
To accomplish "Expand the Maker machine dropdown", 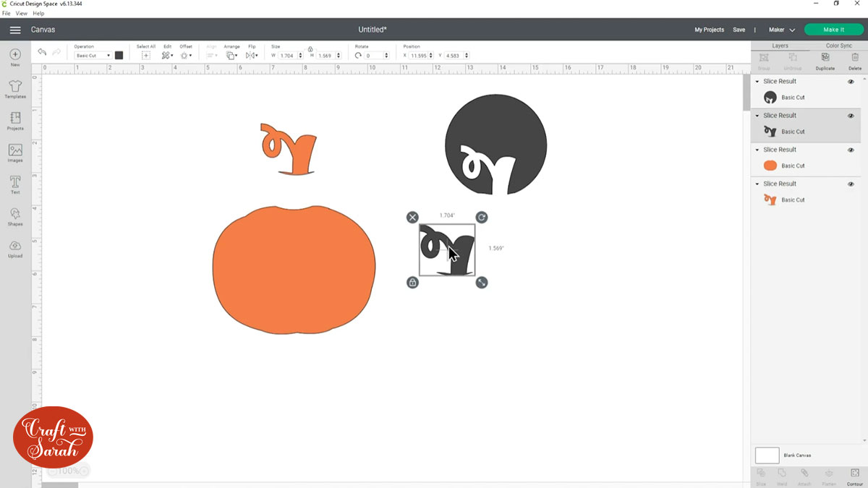I will click(781, 30).
